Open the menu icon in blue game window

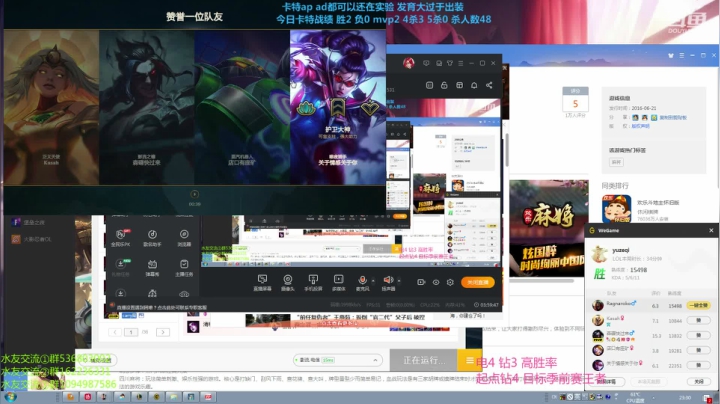[x=681, y=56]
